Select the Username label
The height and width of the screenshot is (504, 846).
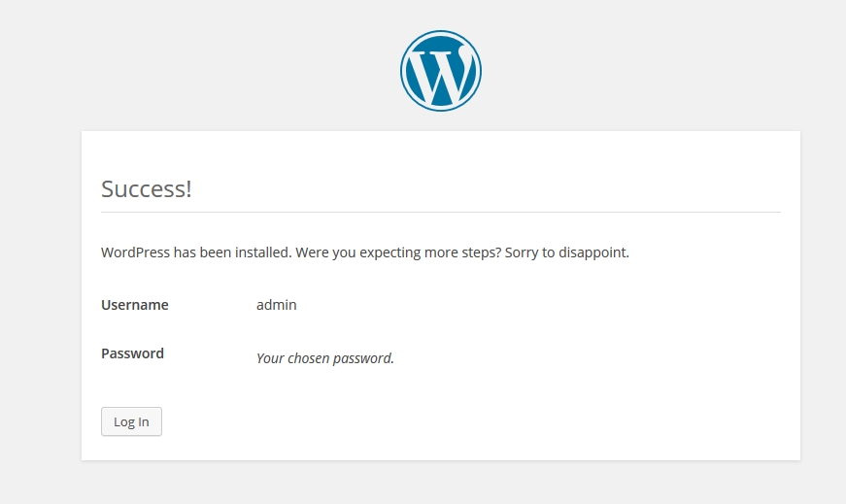tap(135, 305)
